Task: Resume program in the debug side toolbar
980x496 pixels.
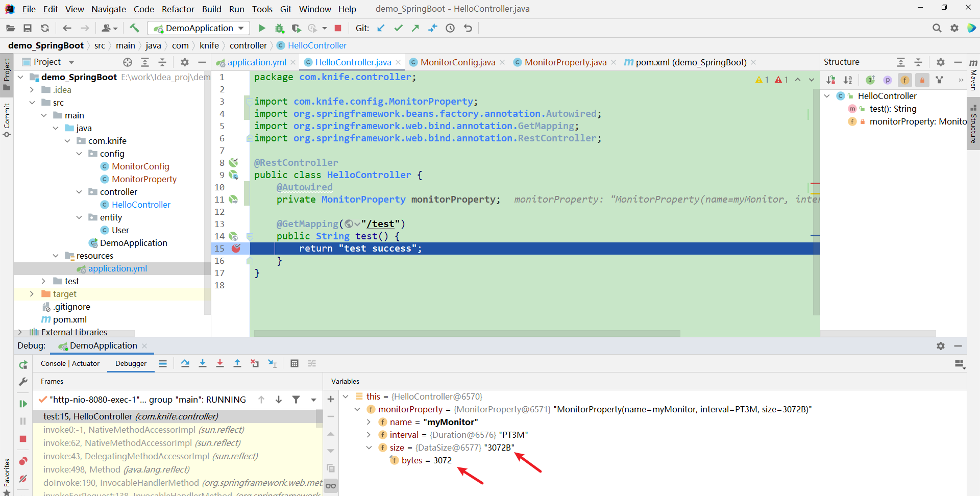Action: 23,404
